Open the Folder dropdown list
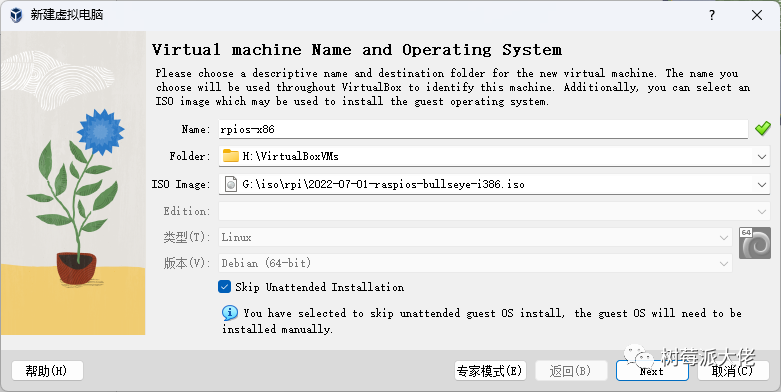 762,156
